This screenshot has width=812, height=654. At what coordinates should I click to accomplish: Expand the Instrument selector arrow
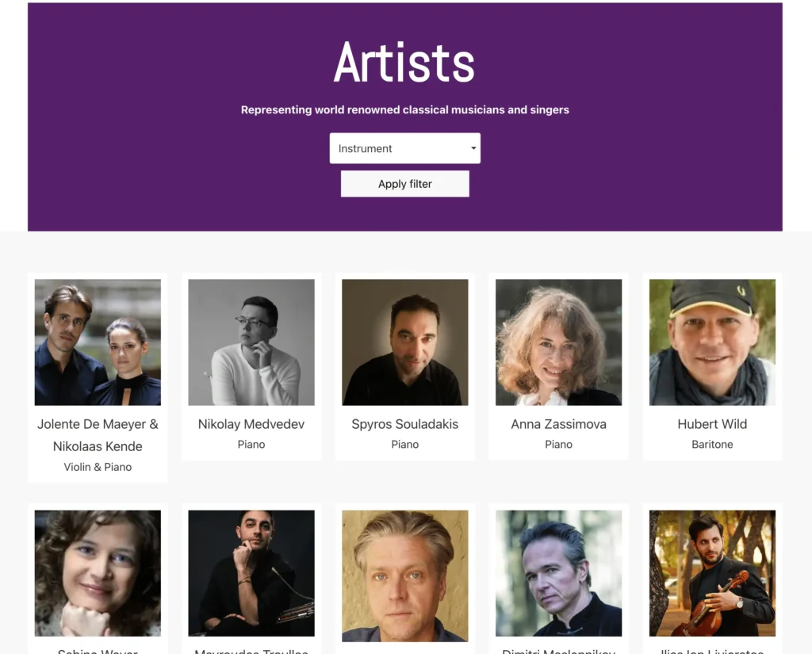pos(473,148)
